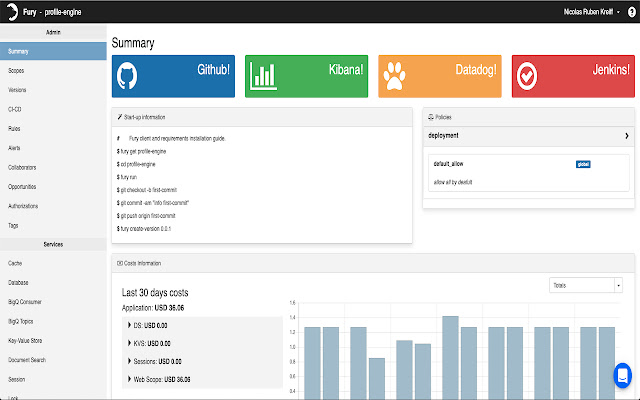640x400 pixels.
Task: Open CI-CD in the sidebar
Action: click(x=53, y=109)
